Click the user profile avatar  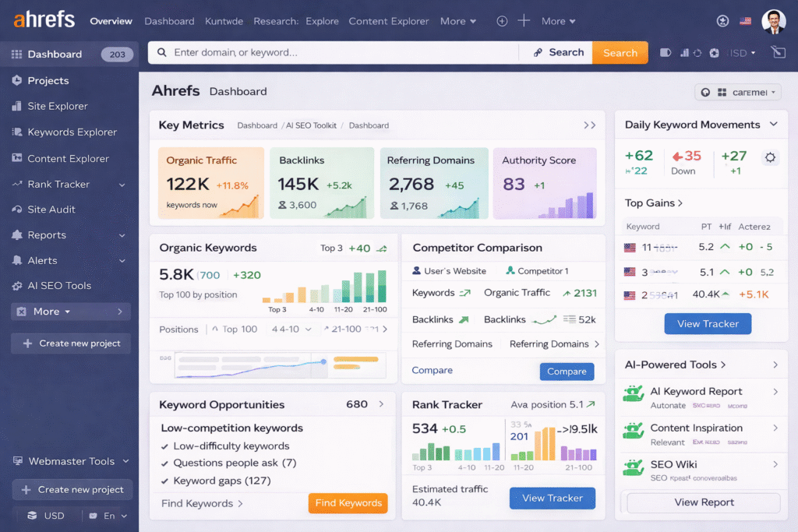coord(773,22)
